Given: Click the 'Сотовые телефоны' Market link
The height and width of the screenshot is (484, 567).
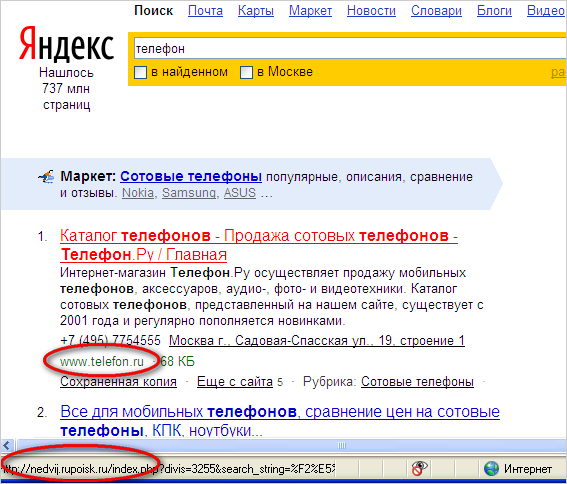Looking at the screenshot, I should coord(191,177).
